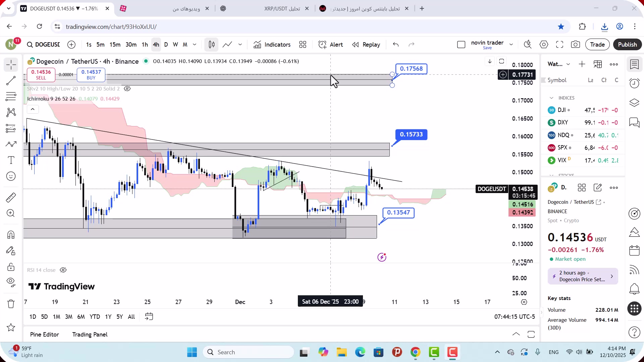Open the patterns drawing tool
644x362 pixels.
(11, 112)
